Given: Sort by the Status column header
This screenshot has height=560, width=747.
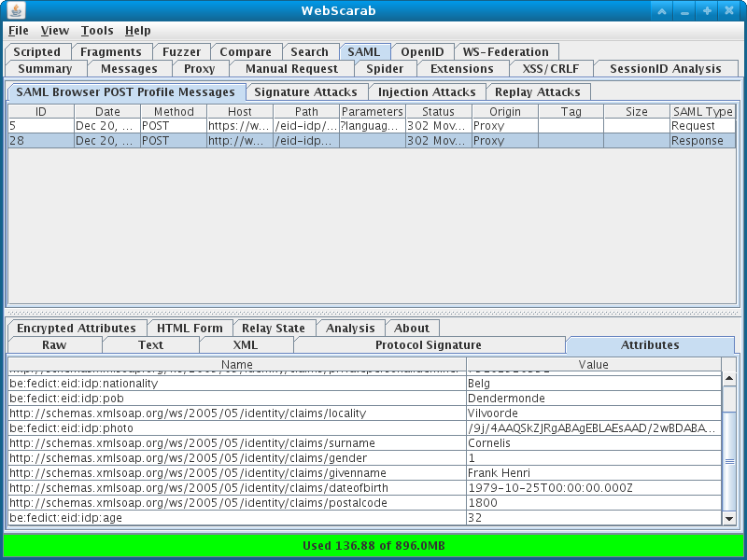Looking at the screenshot, I should tap(438, 111).
